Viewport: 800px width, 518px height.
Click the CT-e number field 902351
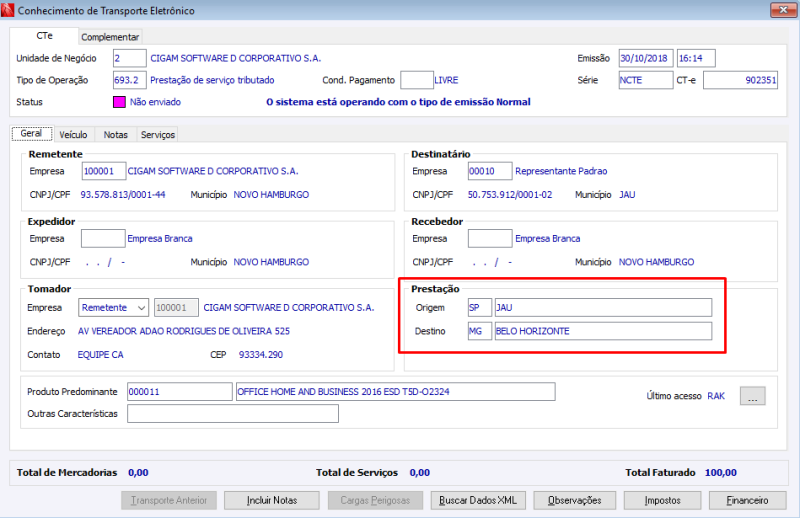tap(740, 80)
